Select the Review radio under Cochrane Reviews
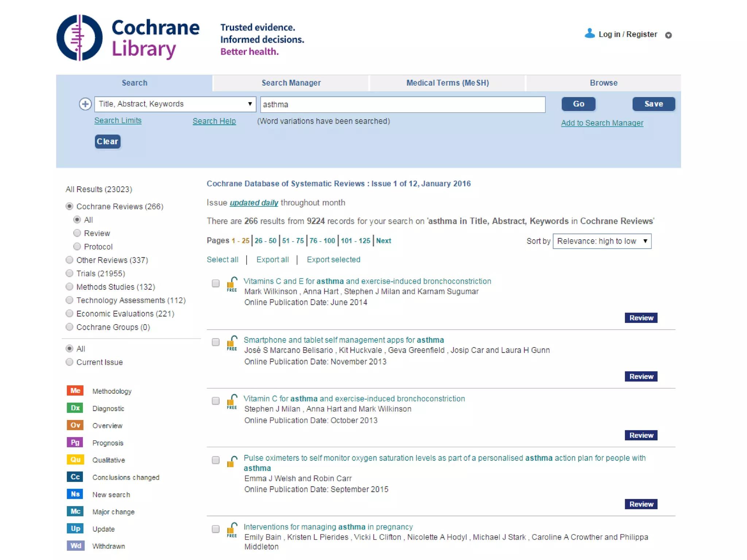The width and height of the screenshot is (747, 560). (77, 233)
